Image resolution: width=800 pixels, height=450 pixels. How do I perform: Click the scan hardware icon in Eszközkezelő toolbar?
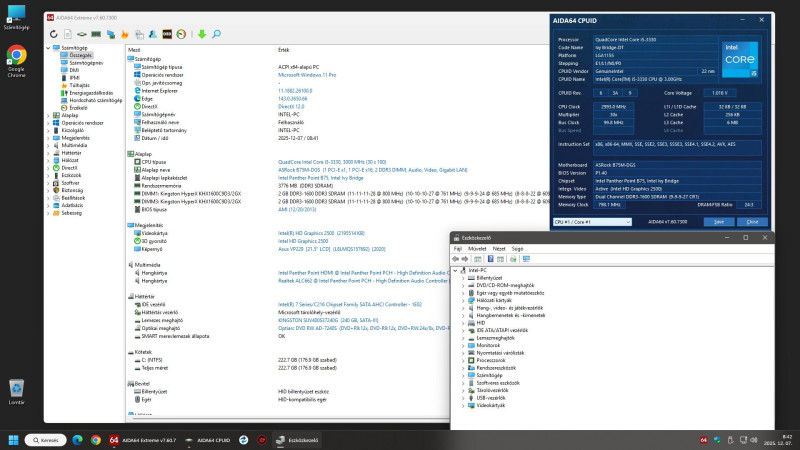[x=513, y=259]
